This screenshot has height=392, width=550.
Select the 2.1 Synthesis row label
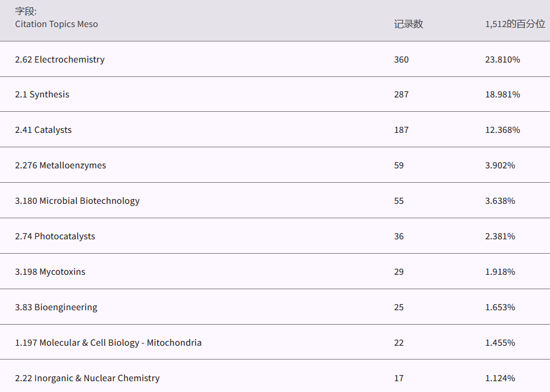tap(42, 94)
